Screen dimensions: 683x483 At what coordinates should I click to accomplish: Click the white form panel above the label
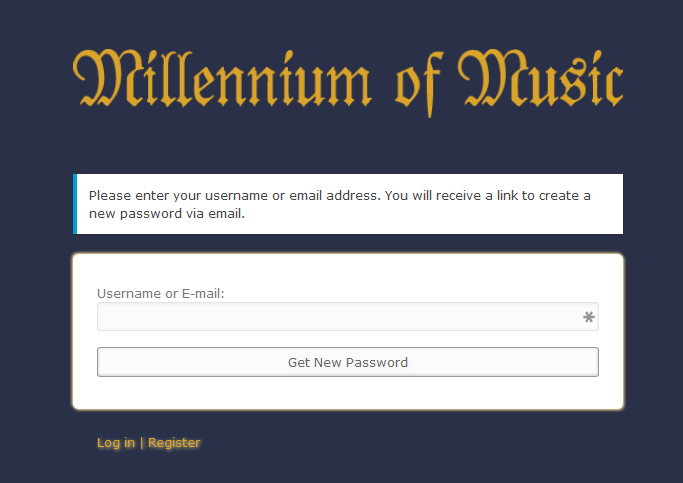click(x=348, y=269)
